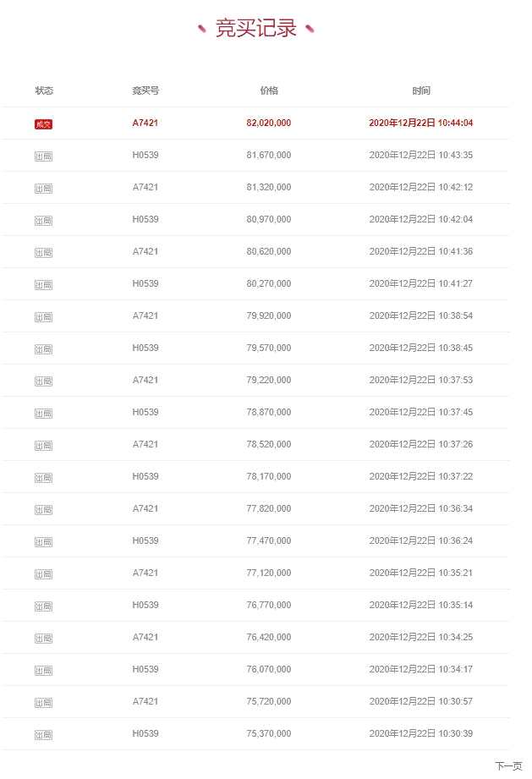The height and width of the screenshot is (779, 532).
Task: Select the winning price 82,020,000
Action: [x=269, y=123]
